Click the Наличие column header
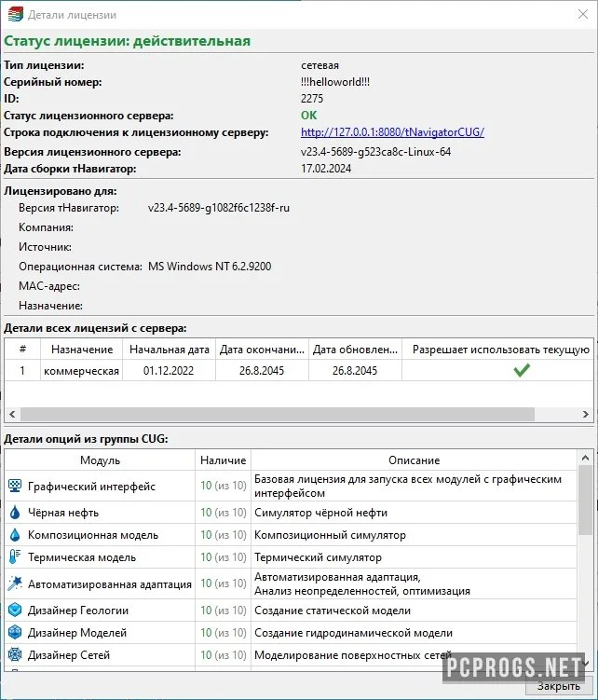The width and height of the screenshot is (598, 700). tap(224, 460)
